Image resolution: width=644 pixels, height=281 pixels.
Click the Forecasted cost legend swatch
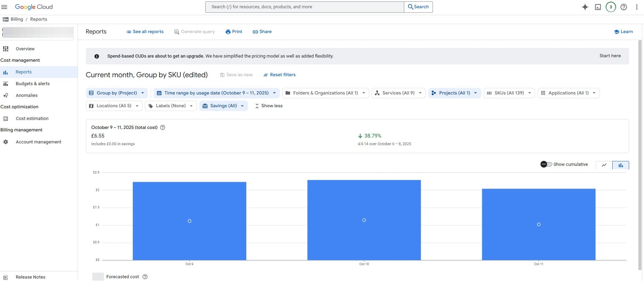point(98,277)
